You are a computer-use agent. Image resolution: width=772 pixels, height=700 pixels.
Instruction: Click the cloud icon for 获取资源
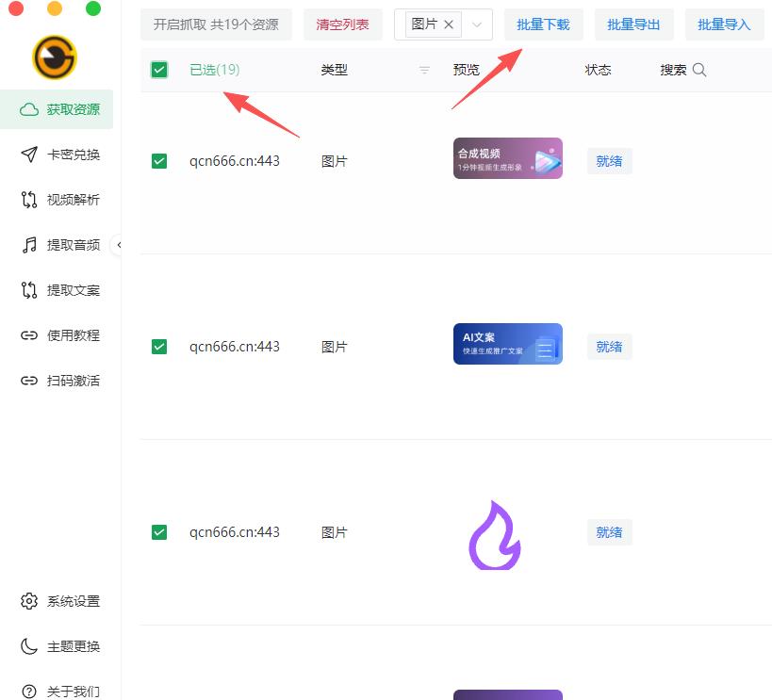coord(29,109)
